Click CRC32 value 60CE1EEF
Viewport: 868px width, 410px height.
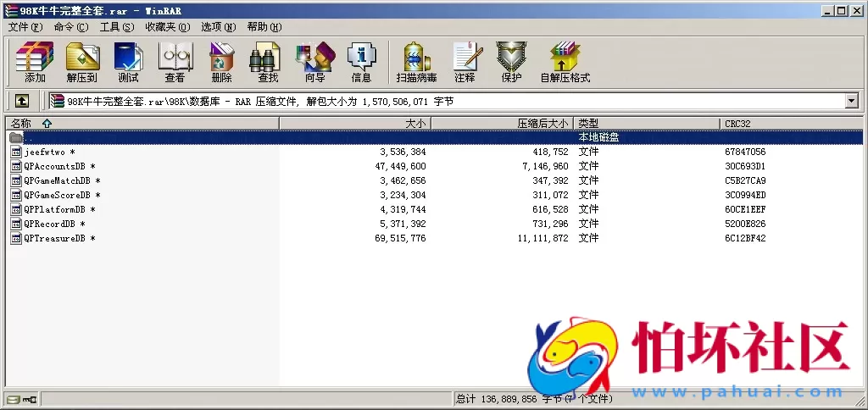coord(745,210)
